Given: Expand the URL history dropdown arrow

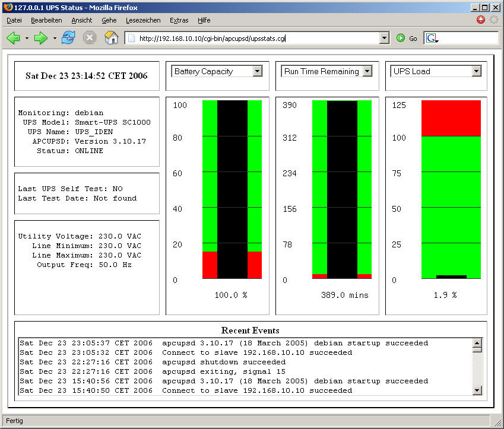Looking at the screenshot, I should 384,38.
